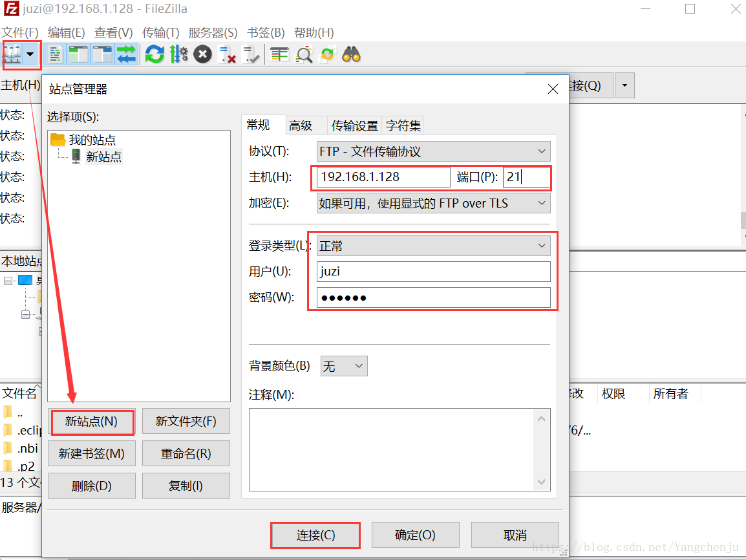Image resolution: width=746 pixels, height=560 pixels.
Task: Open the 协议 protocol dropdown
Action: 433,151
